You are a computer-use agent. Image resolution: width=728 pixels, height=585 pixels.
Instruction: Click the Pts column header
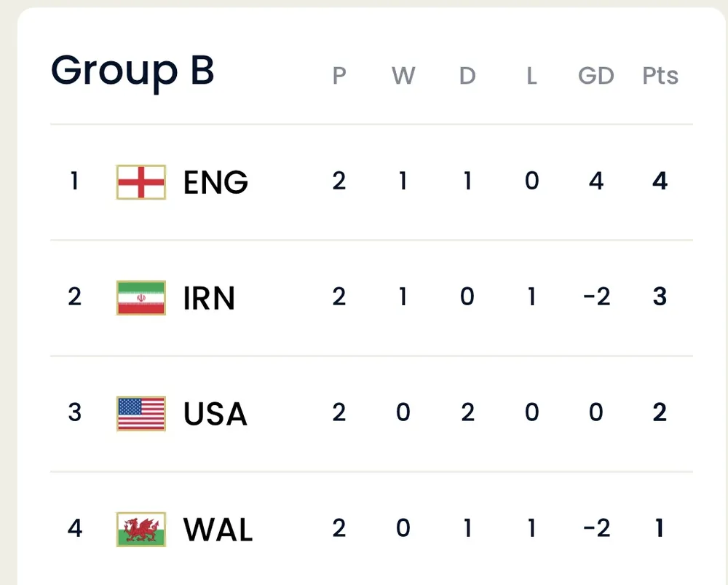(660, 76)
